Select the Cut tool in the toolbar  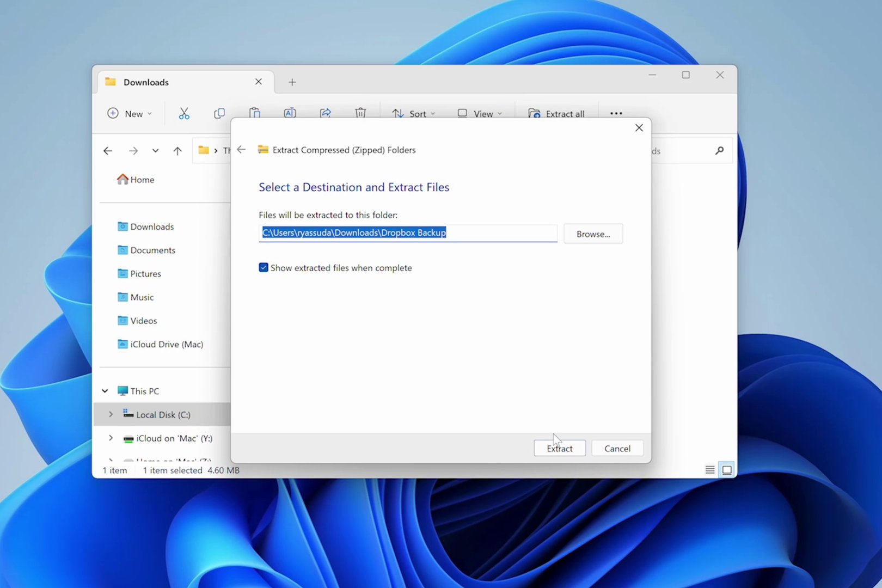point(183,113)
